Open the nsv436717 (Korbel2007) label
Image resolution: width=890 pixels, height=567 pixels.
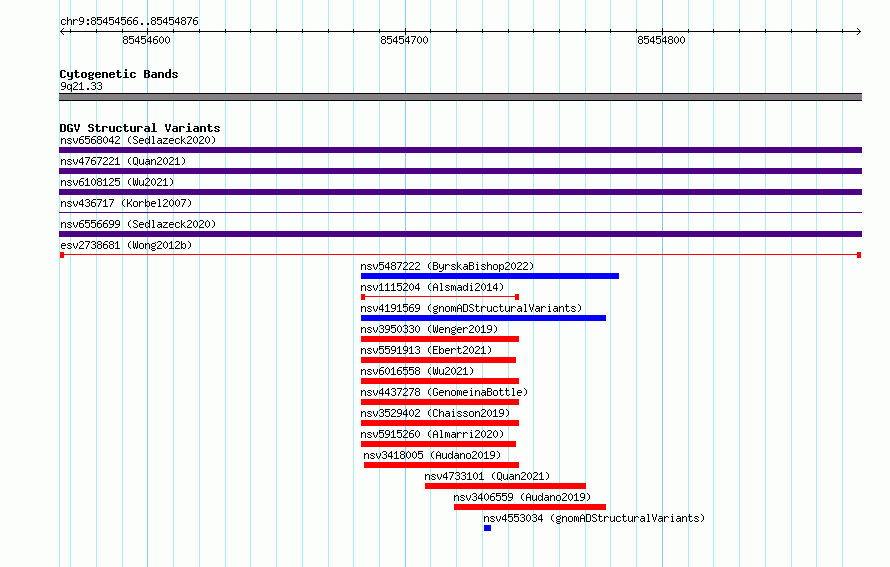click(x=126, y=203)
